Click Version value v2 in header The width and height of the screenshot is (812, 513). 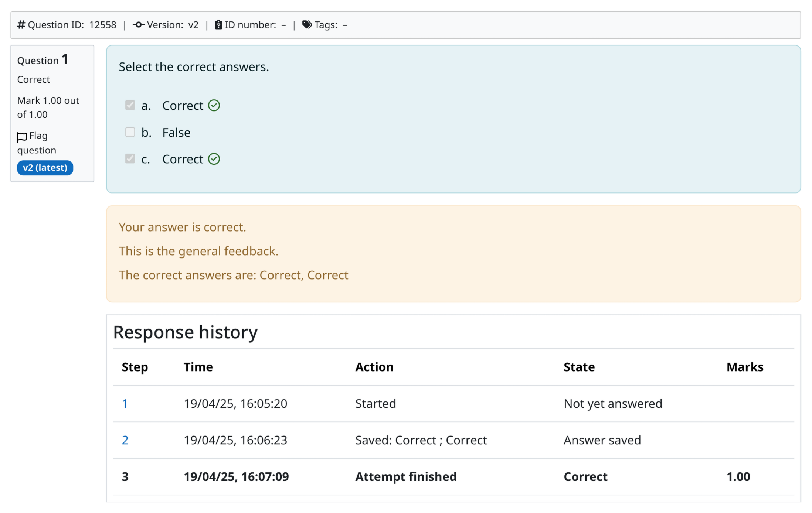point(193,25)
